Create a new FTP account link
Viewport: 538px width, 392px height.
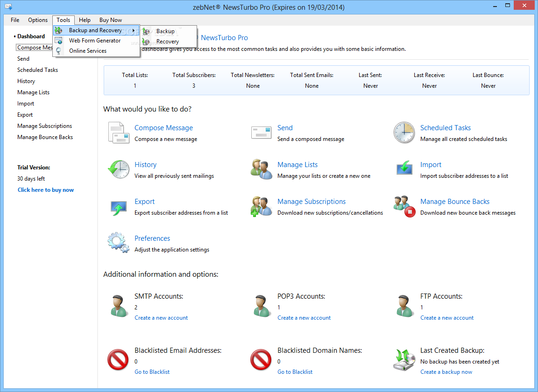coord(447,318)
